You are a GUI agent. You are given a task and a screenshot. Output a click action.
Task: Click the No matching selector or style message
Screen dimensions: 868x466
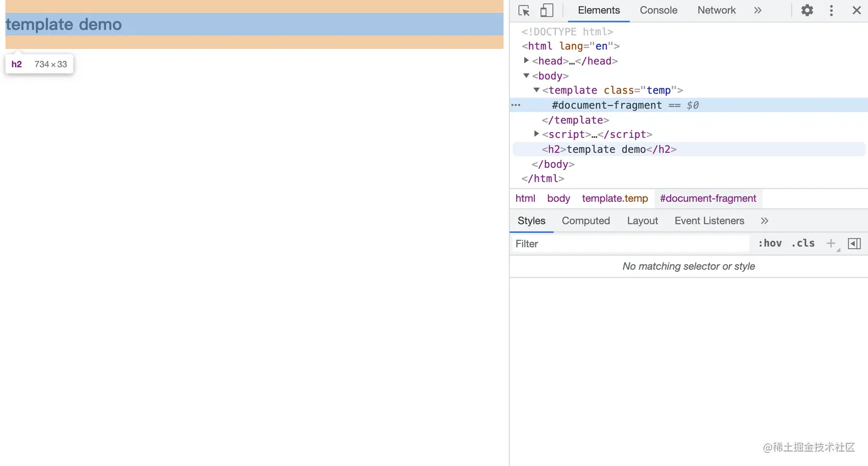pyautogui.click(x=689, y=266)
